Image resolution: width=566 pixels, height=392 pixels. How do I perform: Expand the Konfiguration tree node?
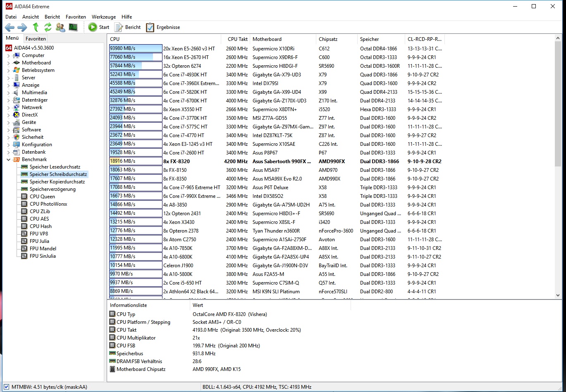(9, 145)
